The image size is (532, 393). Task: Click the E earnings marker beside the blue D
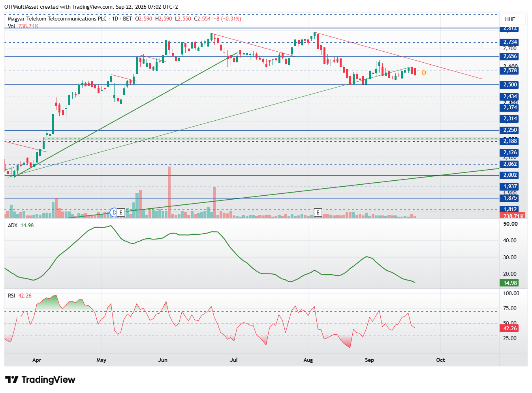coord(121,213)
